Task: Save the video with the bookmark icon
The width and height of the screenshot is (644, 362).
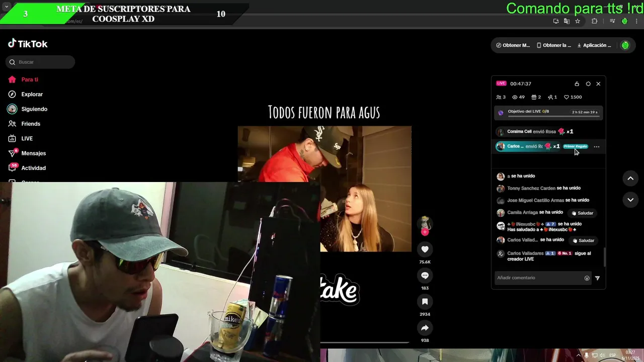Action: [x=425, y=302]
